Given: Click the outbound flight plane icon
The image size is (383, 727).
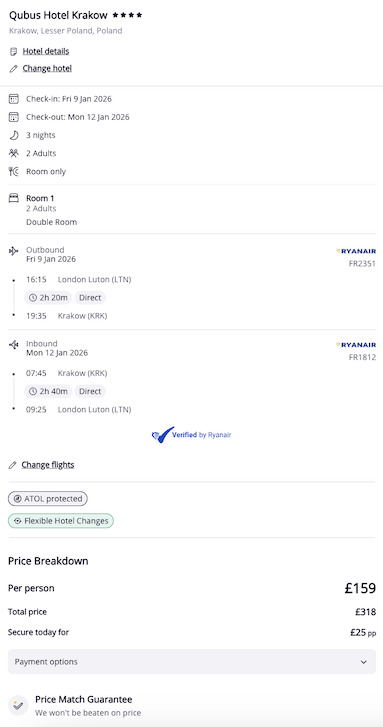Looking at the screenshot, I should click(14, 251).
